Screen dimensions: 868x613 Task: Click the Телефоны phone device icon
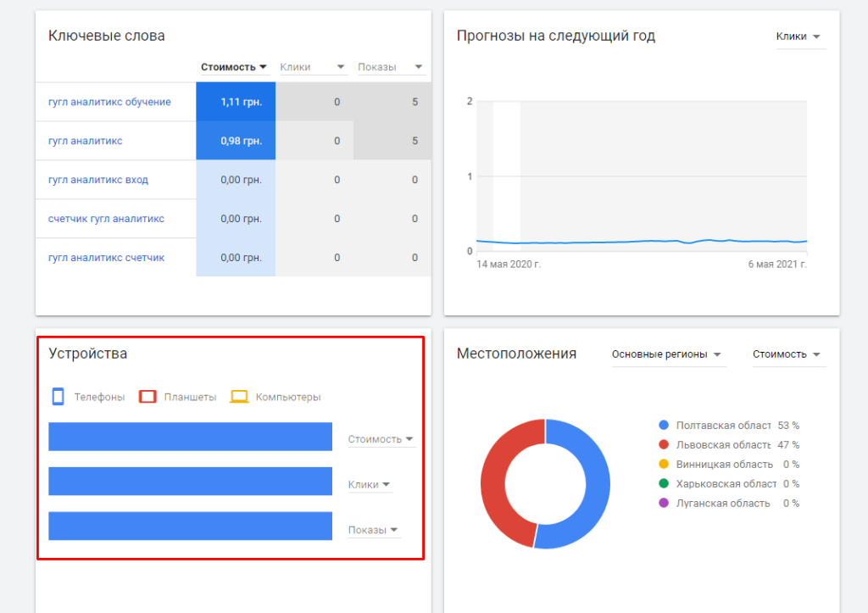point(58,397)
